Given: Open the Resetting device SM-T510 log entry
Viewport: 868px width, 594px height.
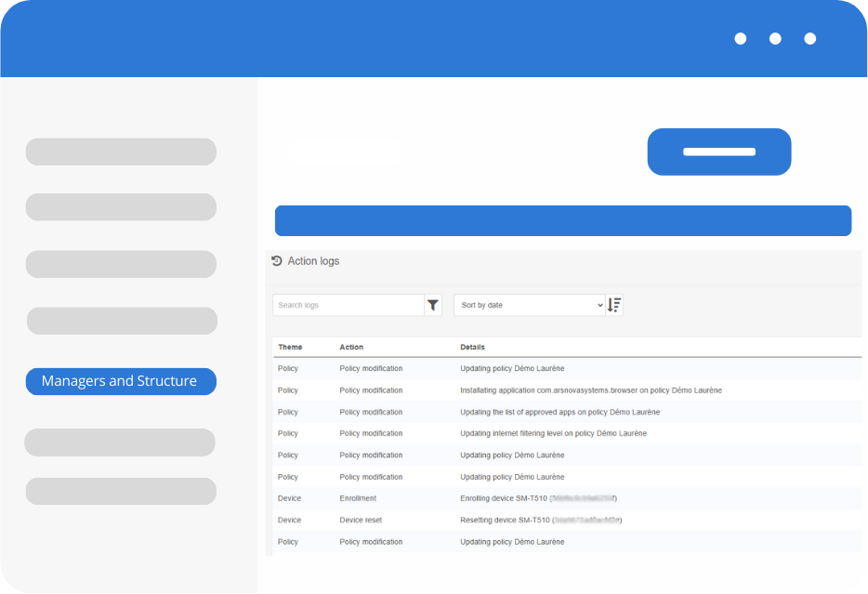Looking at the screenshot, I should (x=540, y=520).
